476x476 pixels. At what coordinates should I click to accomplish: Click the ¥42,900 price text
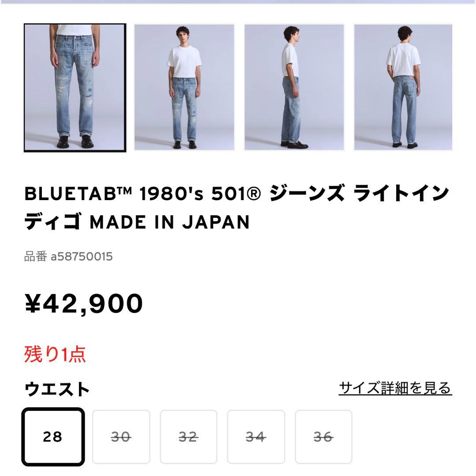click(x=83, y=302)
